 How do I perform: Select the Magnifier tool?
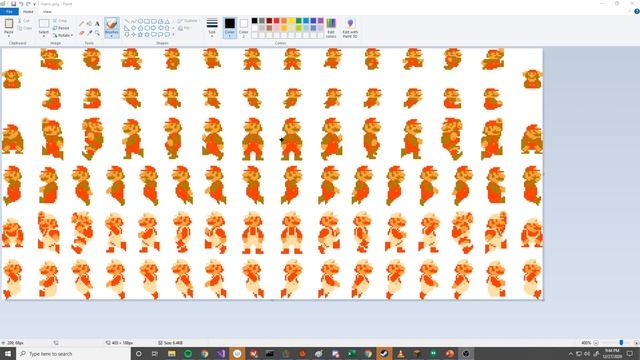click(x=97, y=33)
